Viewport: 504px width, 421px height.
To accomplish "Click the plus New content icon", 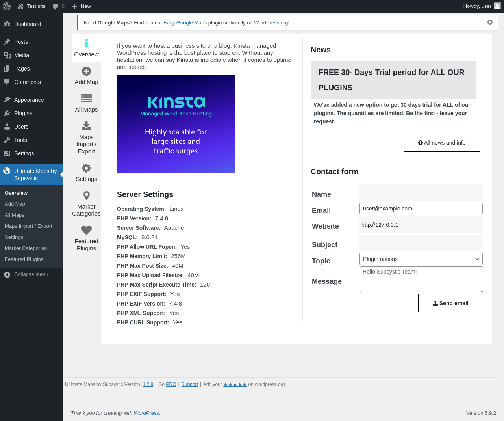I will pos(74,6).
